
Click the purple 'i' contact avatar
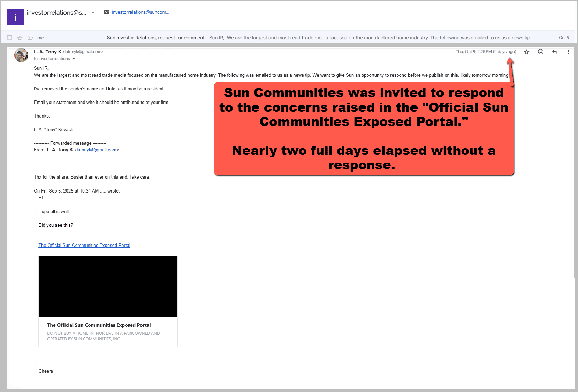pos(16,17)
